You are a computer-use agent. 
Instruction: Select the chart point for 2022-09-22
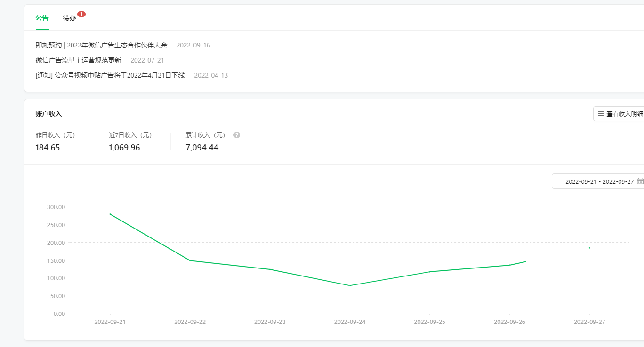click(190, 260)
